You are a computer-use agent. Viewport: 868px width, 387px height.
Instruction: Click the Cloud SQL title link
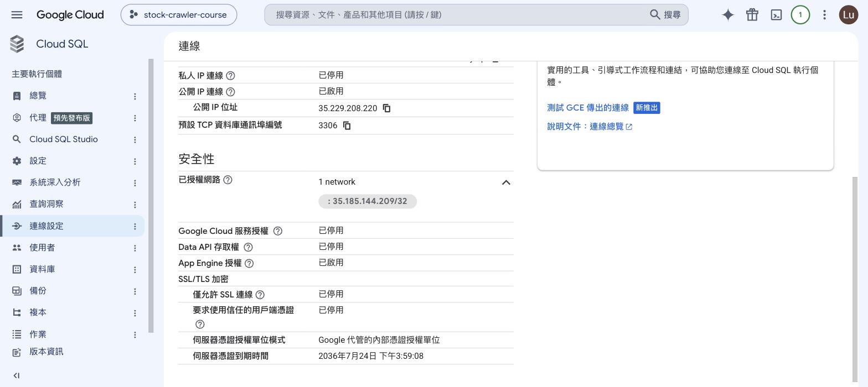pos(62,44)
